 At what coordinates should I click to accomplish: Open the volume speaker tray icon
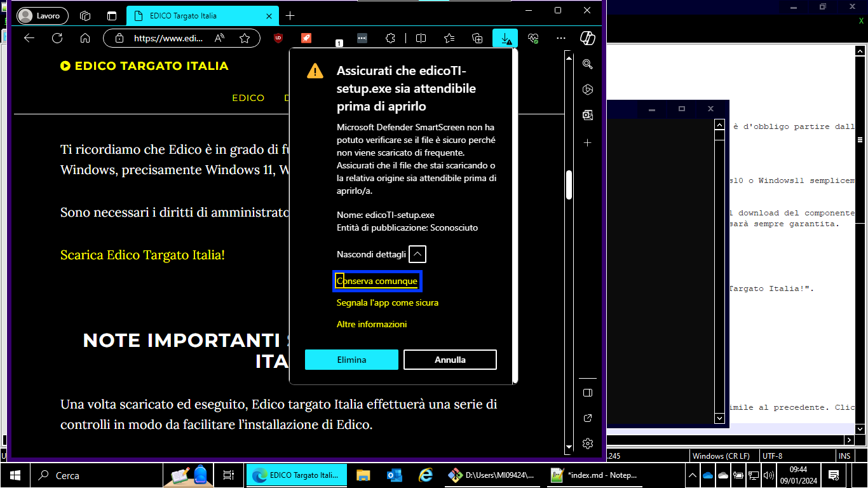click(768, 475)
